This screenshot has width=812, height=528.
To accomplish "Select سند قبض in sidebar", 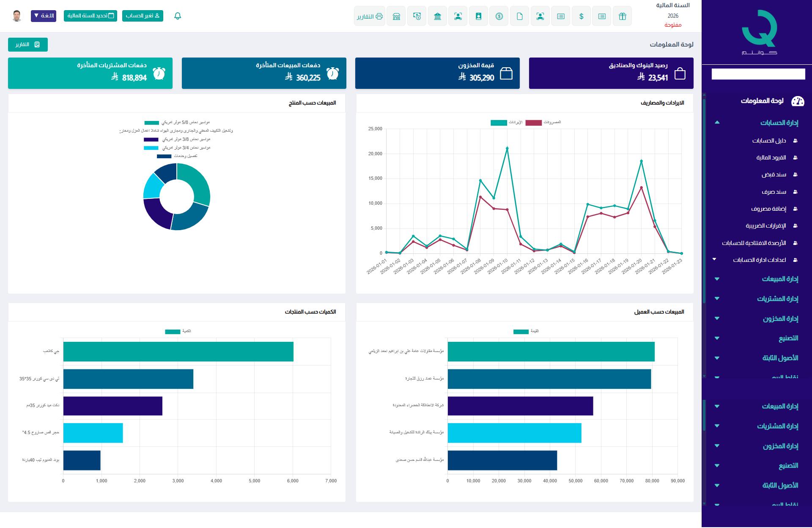I will (x=774, y=174).
